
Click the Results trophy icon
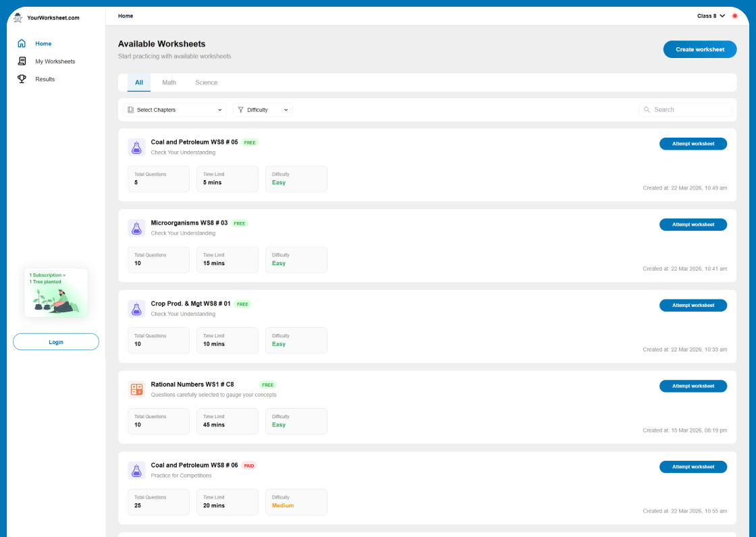click(22, 79)
